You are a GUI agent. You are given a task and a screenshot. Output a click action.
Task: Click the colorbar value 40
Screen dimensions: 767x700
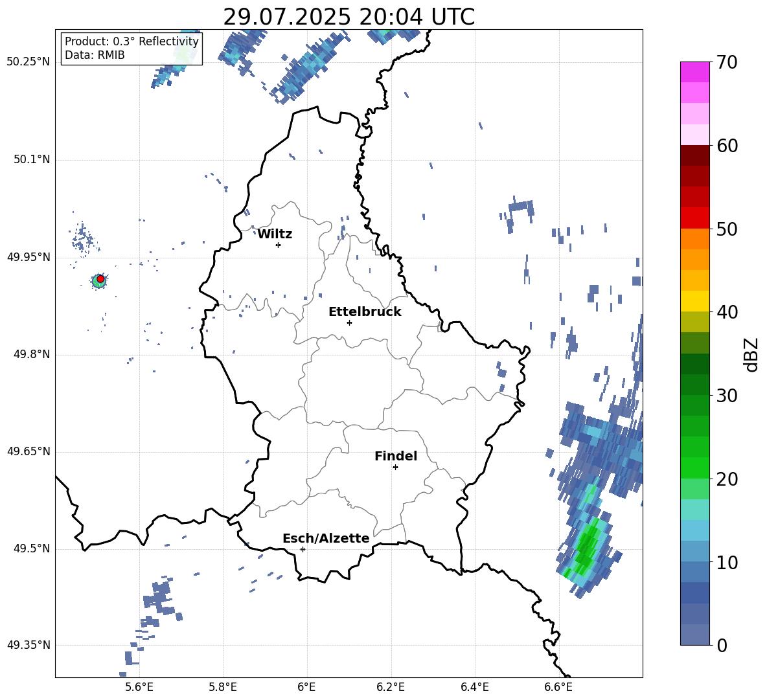727,312
